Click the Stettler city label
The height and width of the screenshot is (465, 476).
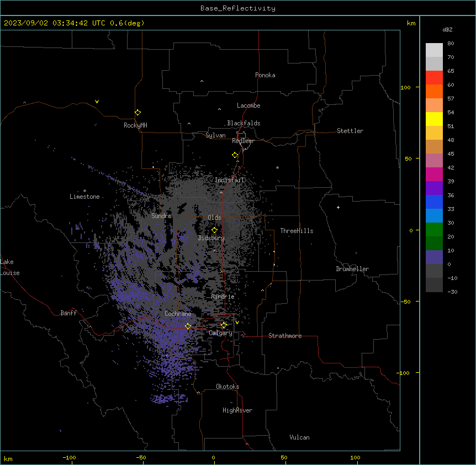[x=350, y=131]
